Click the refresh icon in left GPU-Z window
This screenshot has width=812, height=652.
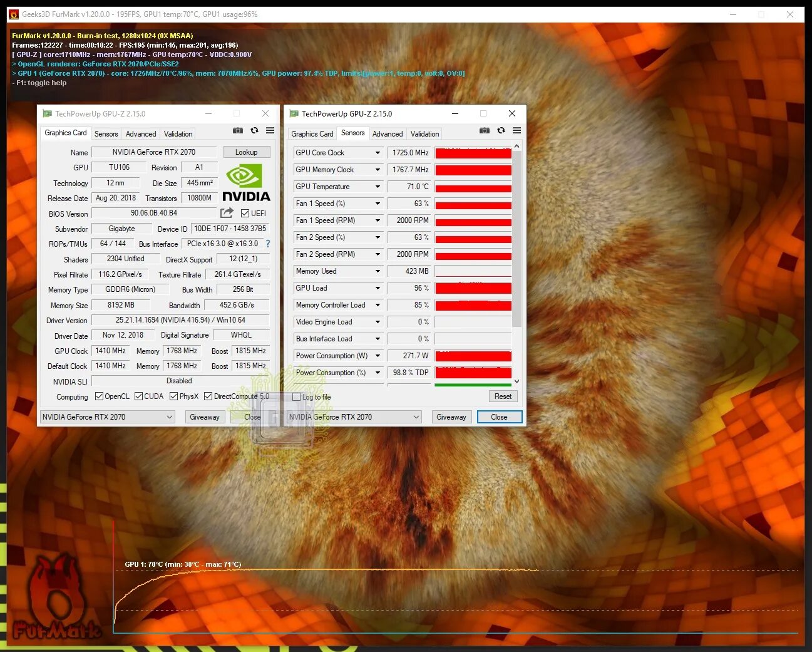point(254,130)
